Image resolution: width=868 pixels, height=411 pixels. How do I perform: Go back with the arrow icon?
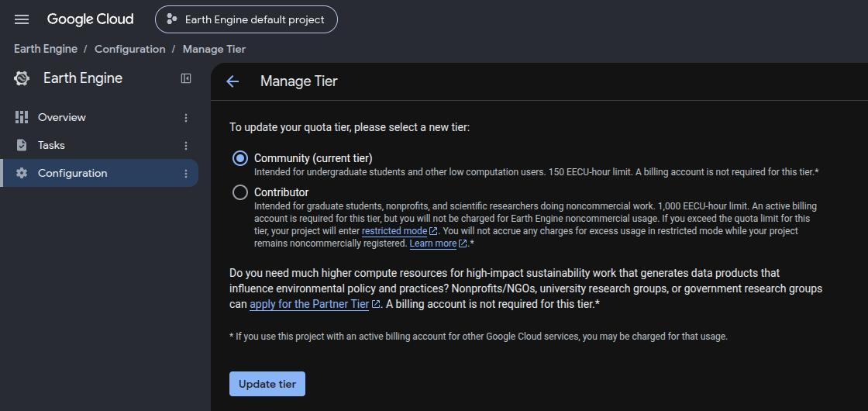point(232,81)
